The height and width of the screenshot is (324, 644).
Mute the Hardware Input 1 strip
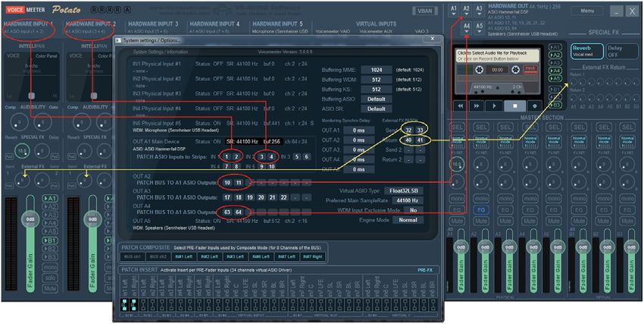(50, 288)
